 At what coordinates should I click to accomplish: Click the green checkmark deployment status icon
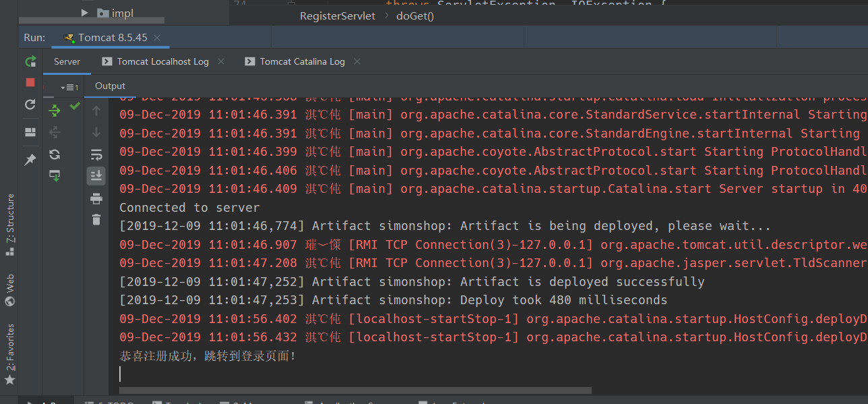pos(75,106)
